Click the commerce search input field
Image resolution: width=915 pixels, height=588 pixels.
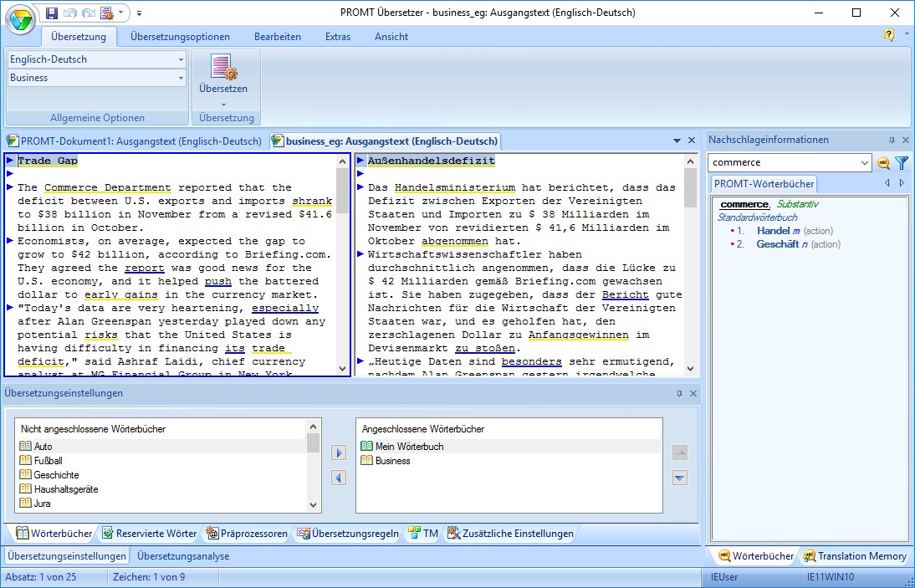[785, 163]
